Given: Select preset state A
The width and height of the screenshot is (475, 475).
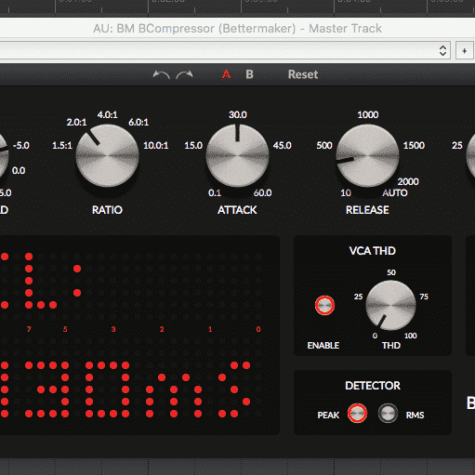Looking at the screenshot, I should pos(226,74).
